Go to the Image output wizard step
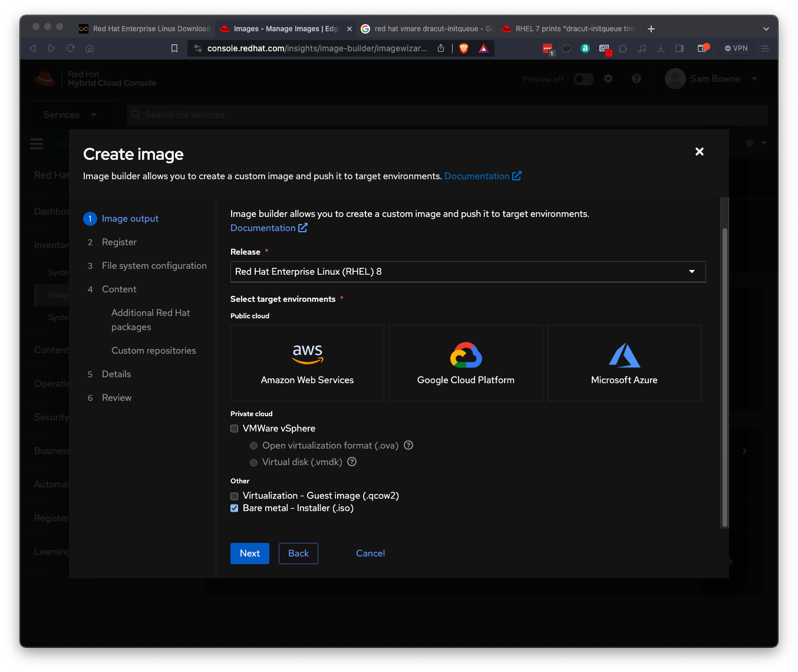 point(130,219)
